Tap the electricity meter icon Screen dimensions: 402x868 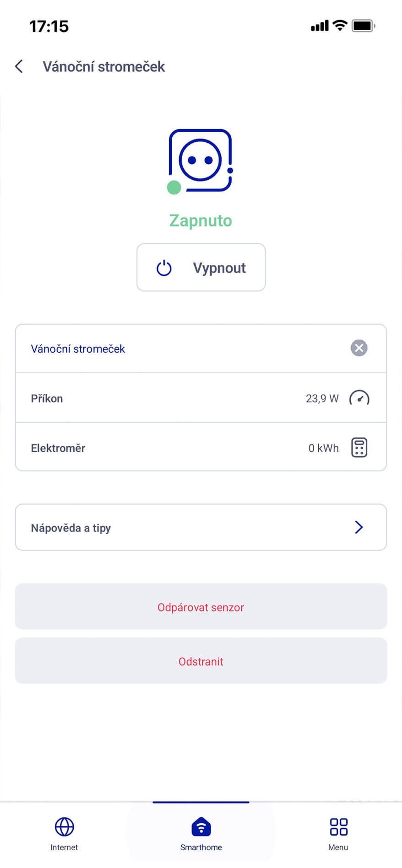(359, 448)
